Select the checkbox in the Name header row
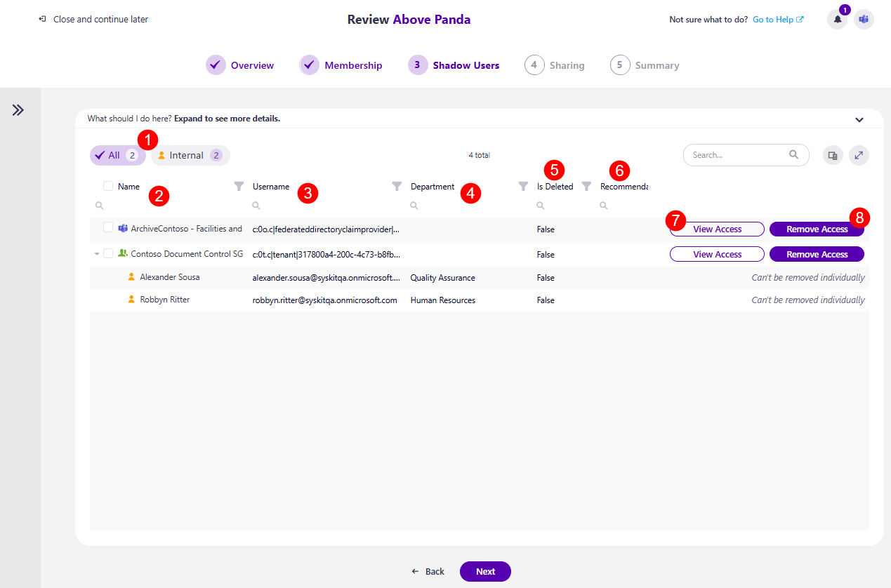 [107, 186]
